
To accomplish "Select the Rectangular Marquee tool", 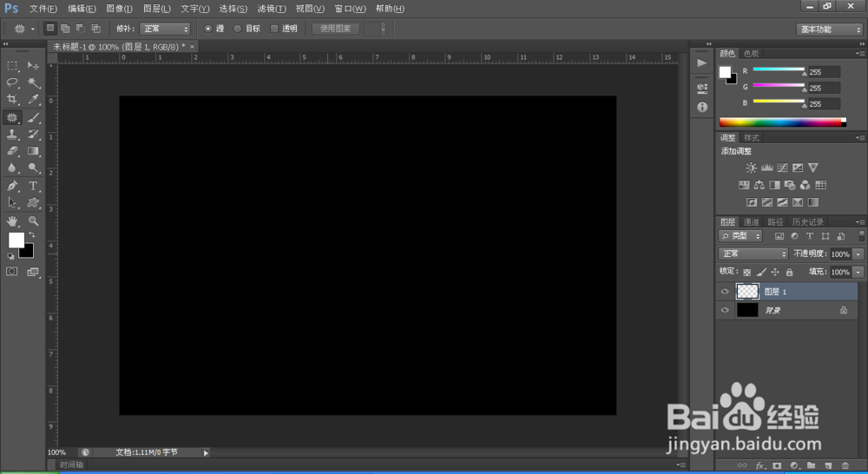I will (x=12, y=66).
